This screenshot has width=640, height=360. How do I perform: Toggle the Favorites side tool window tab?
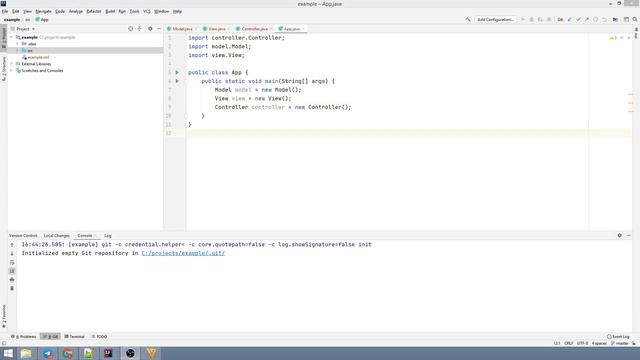pos(4,316)
